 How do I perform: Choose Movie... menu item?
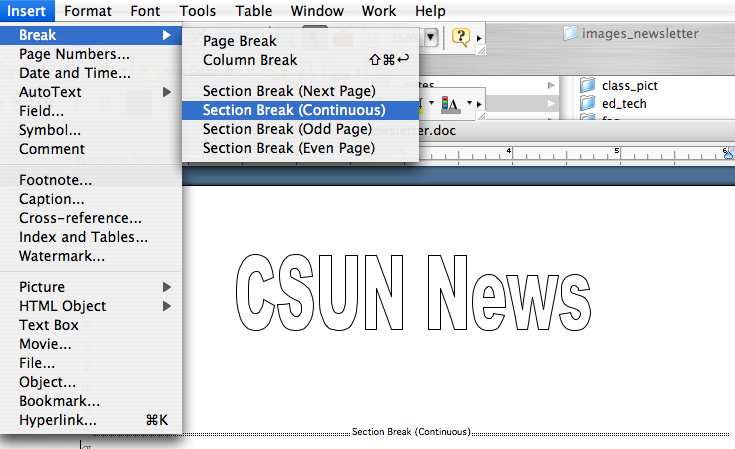(x=91, y=344)
